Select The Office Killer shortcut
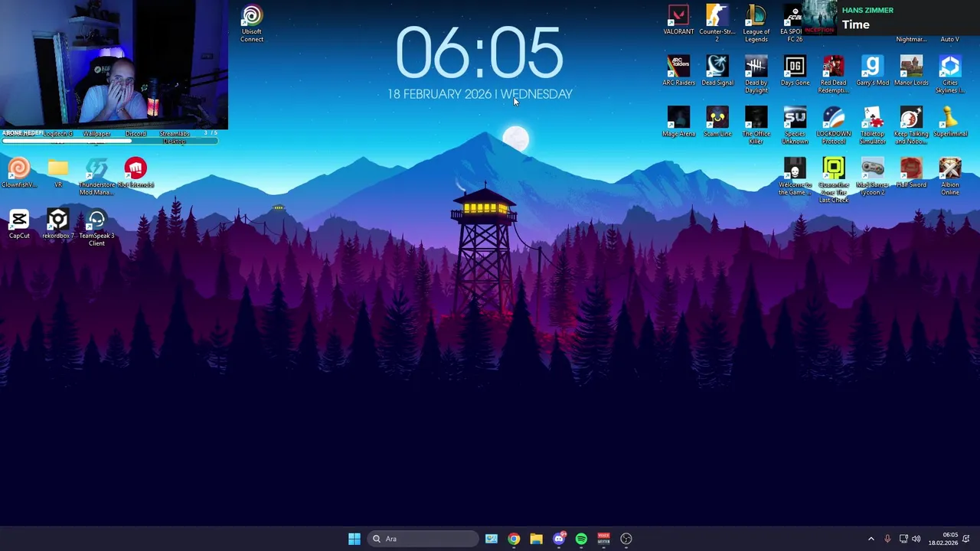This screenshot has height=551, width=980. pos(756,126)
